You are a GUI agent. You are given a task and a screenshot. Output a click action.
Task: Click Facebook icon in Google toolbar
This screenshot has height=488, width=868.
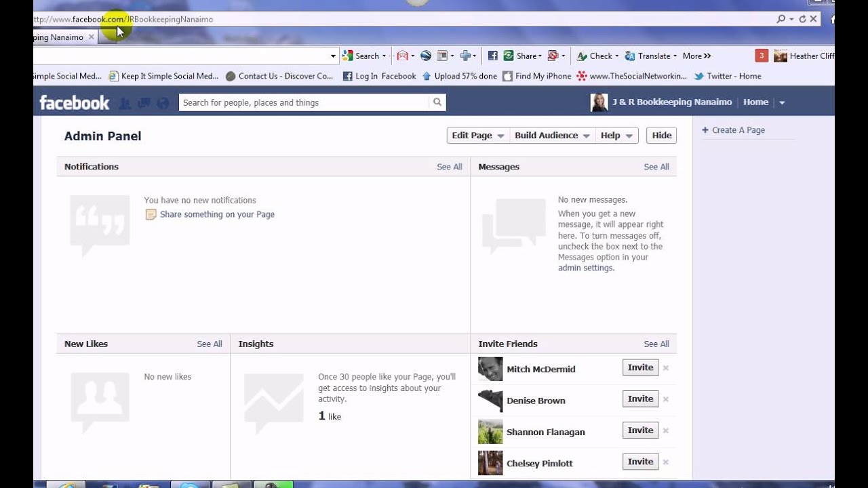(x=493, y=56)
